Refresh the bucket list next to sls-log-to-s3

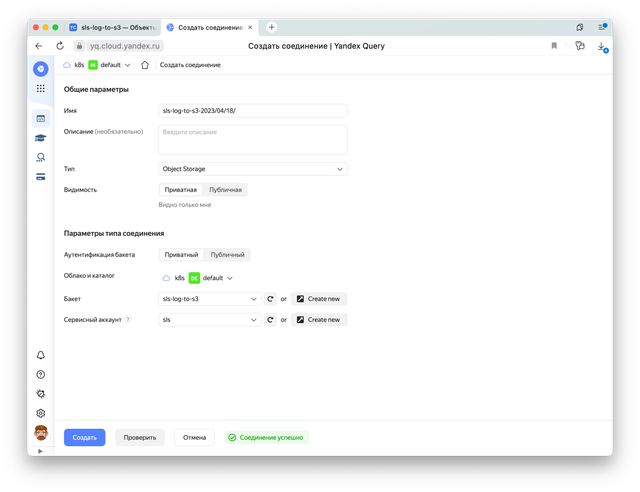point(270,298)
